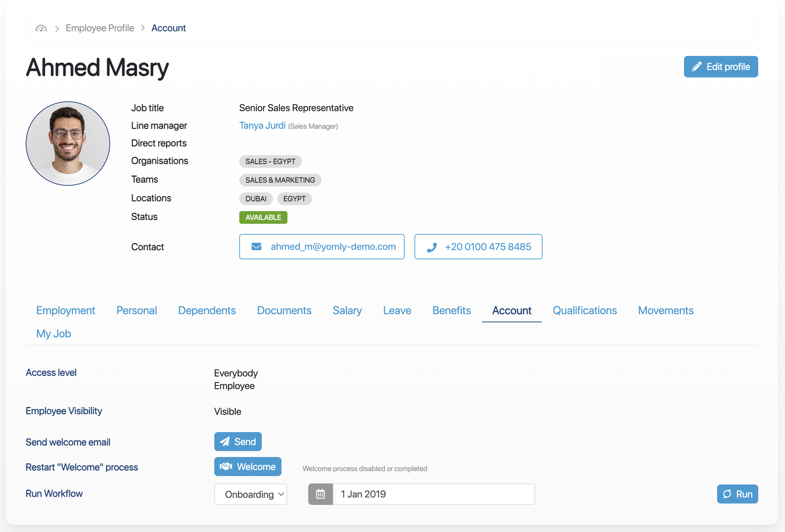Click the phone icon next to contact number
This screenshot has width=785, height=532.
(x=432, y=246)
